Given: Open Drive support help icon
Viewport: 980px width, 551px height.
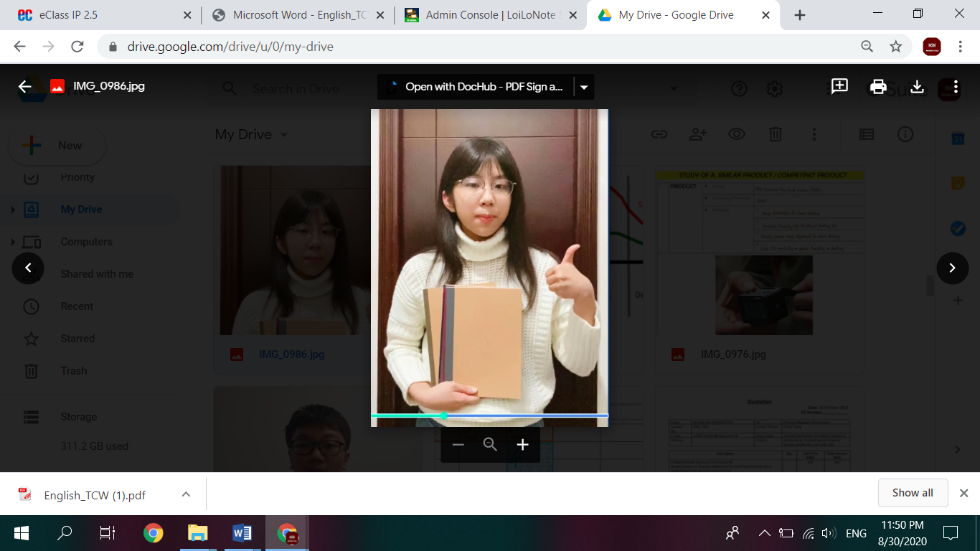Looking at the screenshot, I should (739, 89).
